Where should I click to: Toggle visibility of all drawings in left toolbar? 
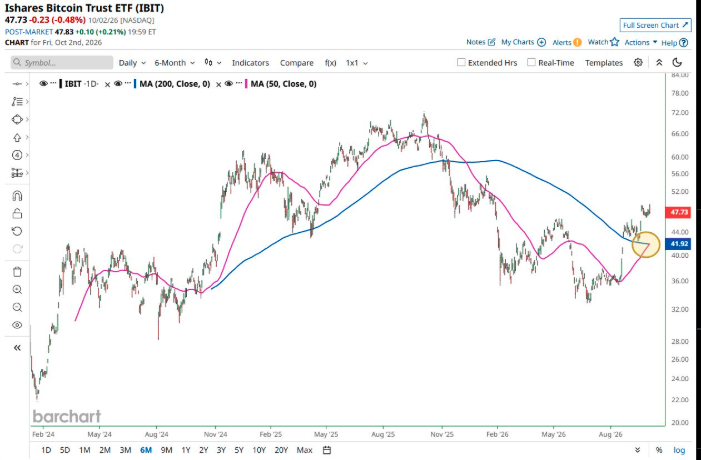point(17,325)
